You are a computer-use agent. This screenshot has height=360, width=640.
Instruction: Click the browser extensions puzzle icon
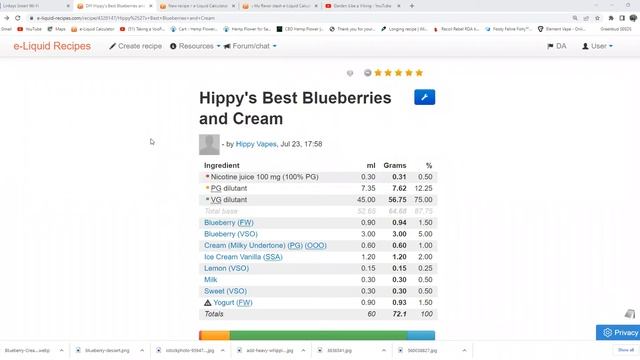611,18
